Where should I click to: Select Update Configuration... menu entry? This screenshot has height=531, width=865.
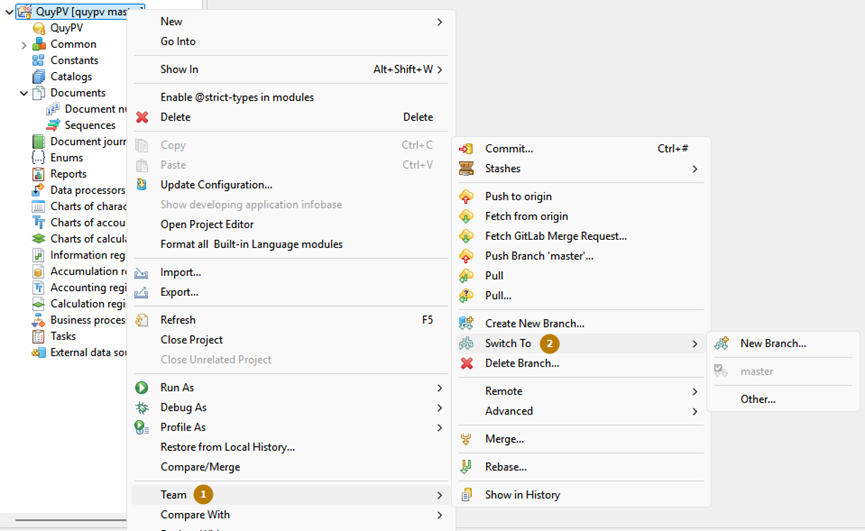click(216, 185)
